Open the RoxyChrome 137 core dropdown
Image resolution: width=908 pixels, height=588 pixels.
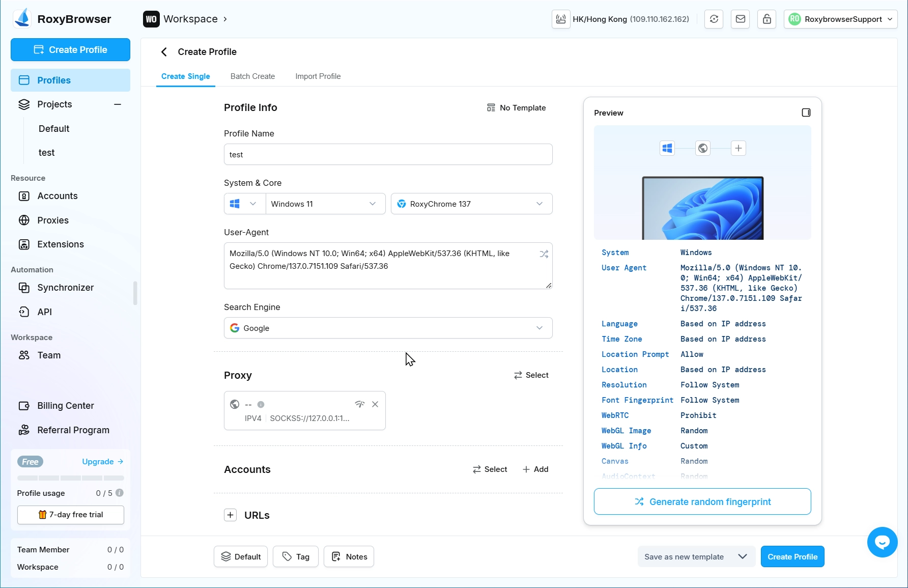coord(471,204)
